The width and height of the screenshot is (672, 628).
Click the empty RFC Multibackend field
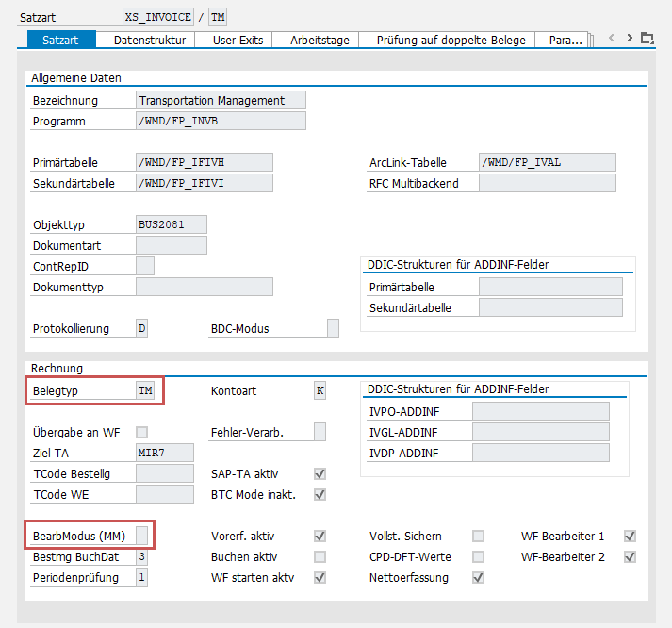[547, 183]
